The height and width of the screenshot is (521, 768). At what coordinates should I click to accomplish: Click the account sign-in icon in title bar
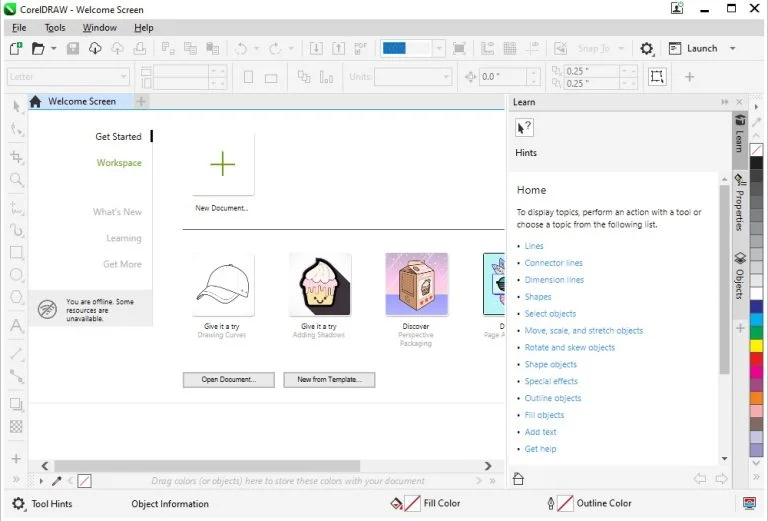point(677,8)
